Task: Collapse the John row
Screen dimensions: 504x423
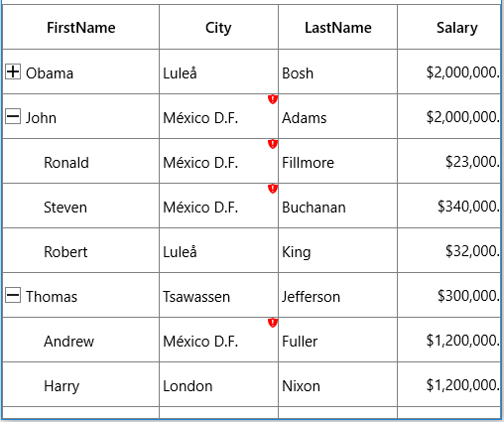Action: 13,116
